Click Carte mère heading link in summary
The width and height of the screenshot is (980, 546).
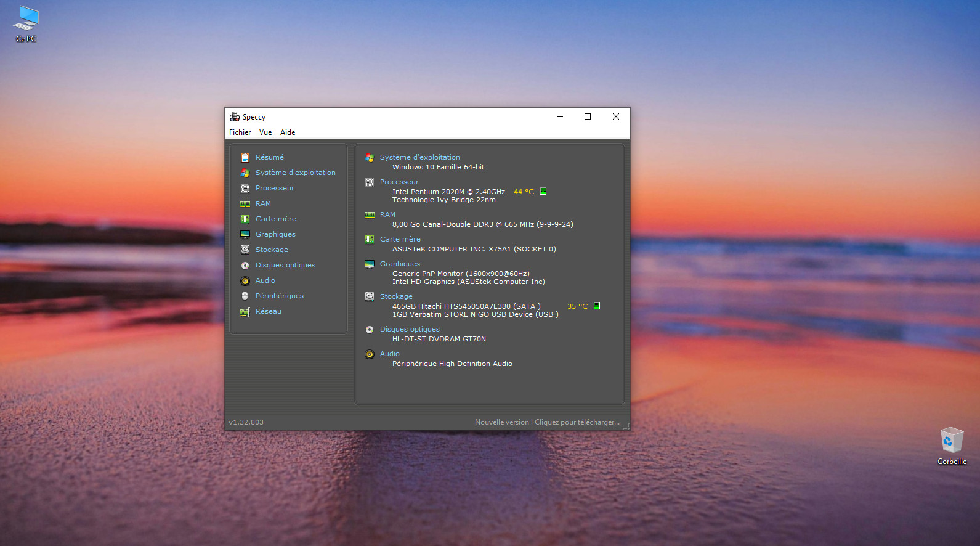coord(400,239)
